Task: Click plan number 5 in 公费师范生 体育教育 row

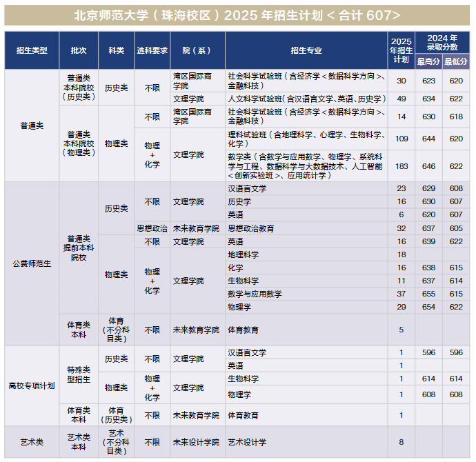Action: (x=401, y=330)
